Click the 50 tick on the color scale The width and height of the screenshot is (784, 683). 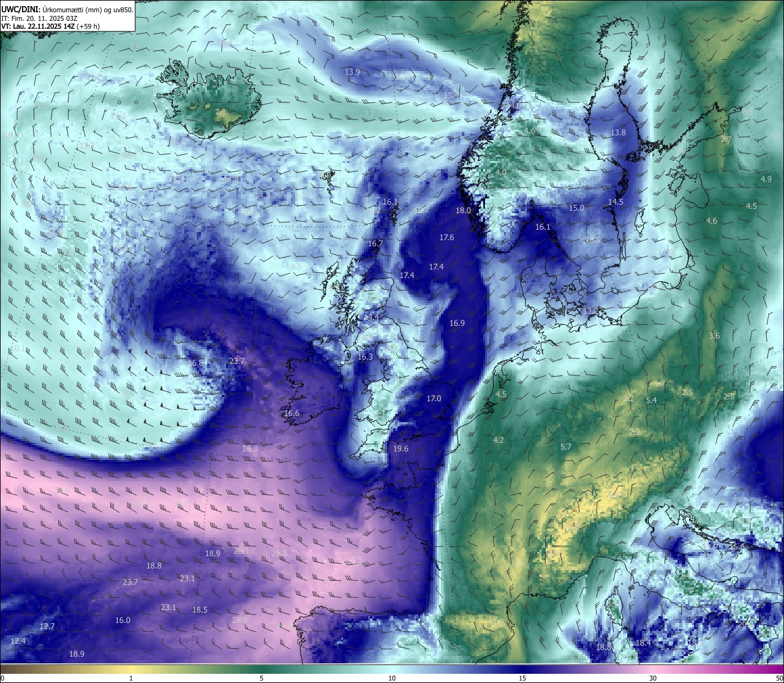tap(779, 678)
